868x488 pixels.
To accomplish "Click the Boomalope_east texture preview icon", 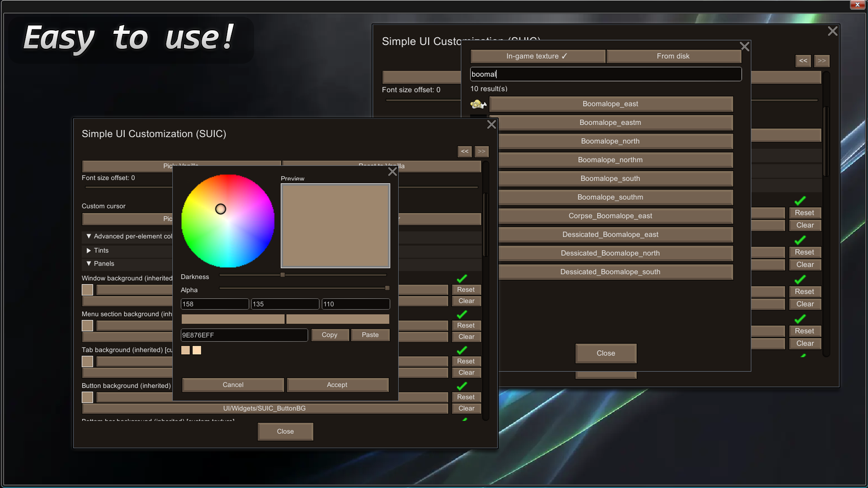I will 478,104.
